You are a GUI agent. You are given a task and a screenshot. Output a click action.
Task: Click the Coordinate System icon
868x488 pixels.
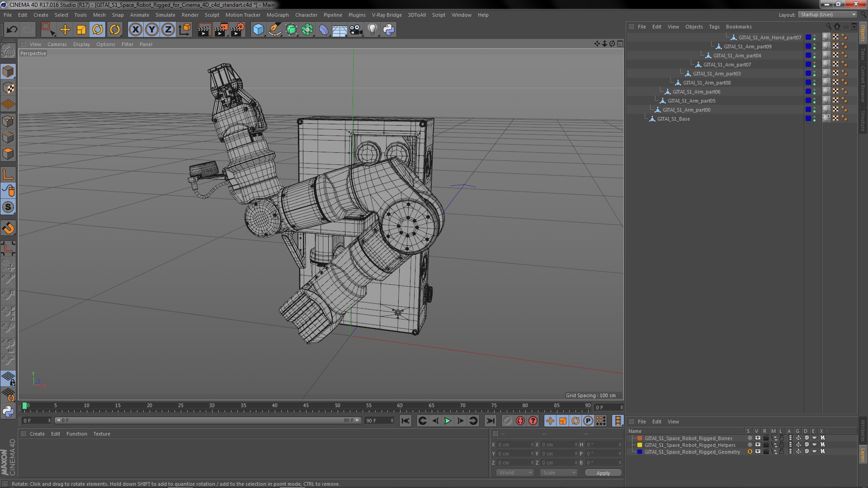[184, 30]
